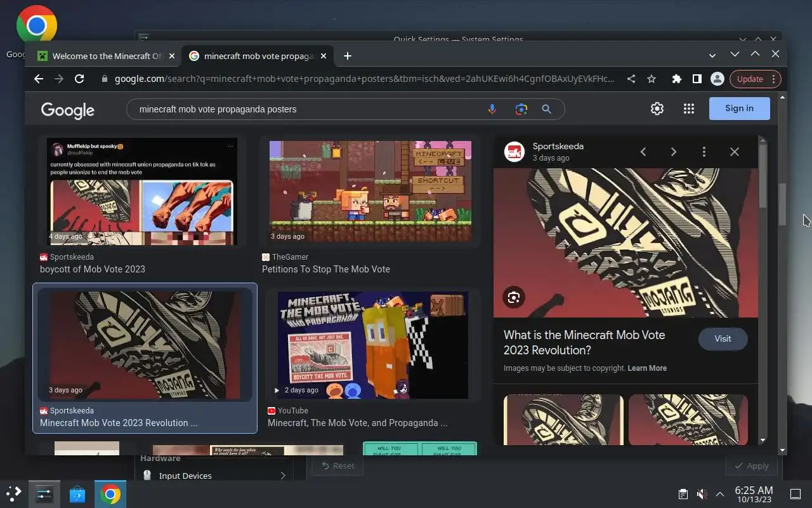812x508 pixels.
Task: Show the next image in preview
Action: (x=674, y=152)
